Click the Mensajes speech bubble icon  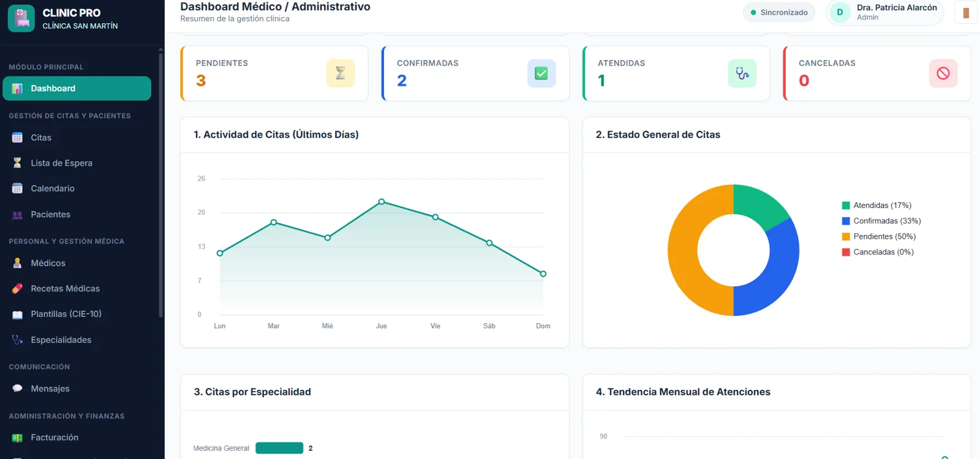[x=17, y=389]
